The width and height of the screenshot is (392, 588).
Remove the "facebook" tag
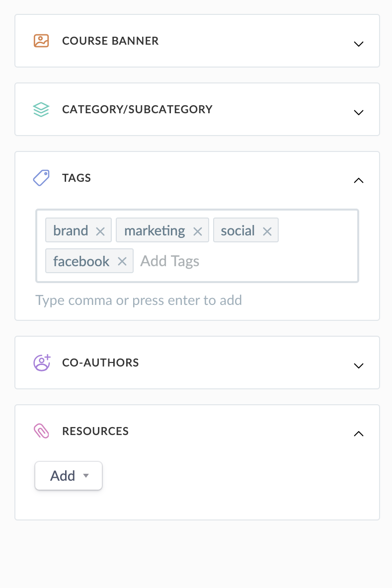[x=122, y=261]
